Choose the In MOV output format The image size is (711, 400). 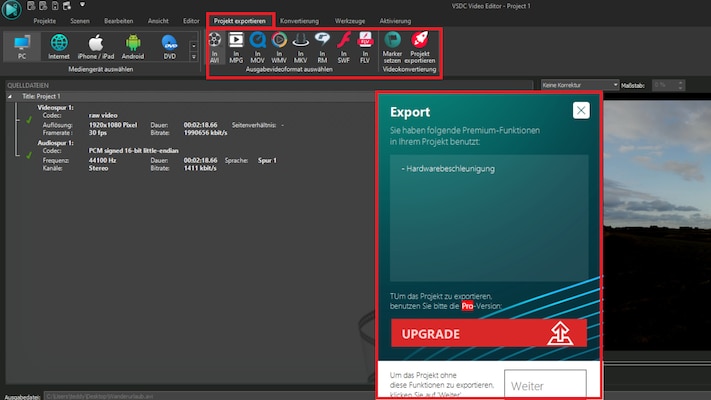258,47
